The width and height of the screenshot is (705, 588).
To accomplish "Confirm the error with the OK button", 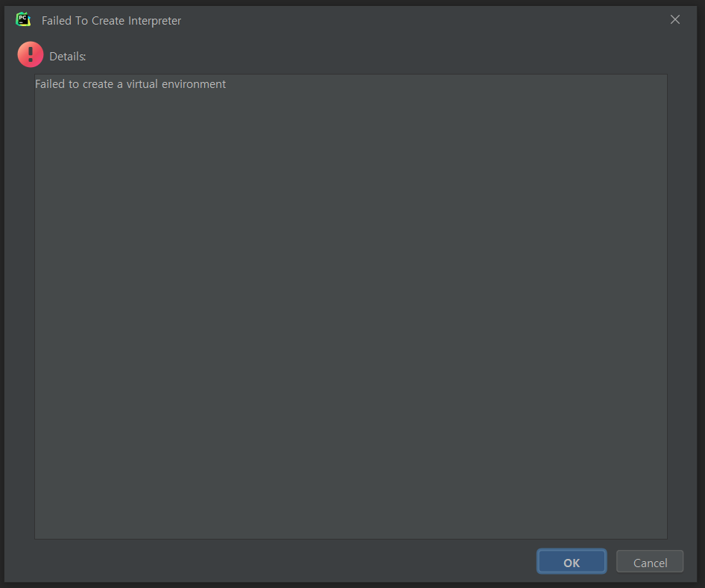I will pos(572,562).
